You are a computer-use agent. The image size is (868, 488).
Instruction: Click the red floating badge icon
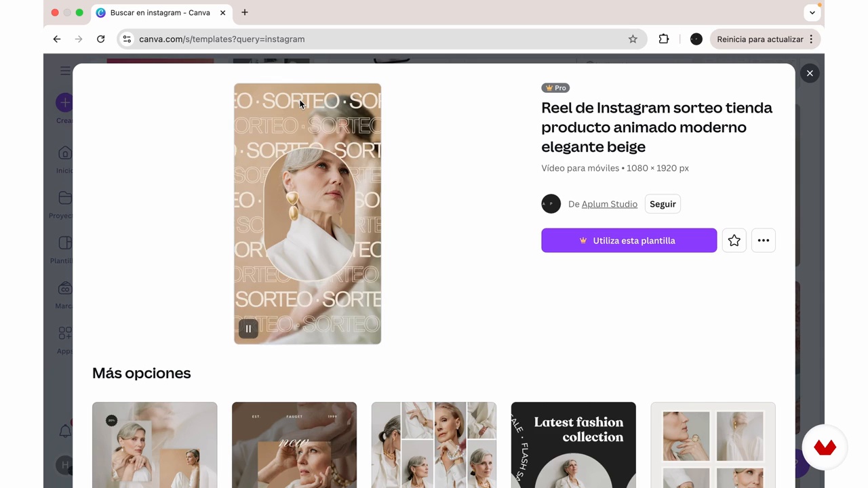tap(825, 447)
